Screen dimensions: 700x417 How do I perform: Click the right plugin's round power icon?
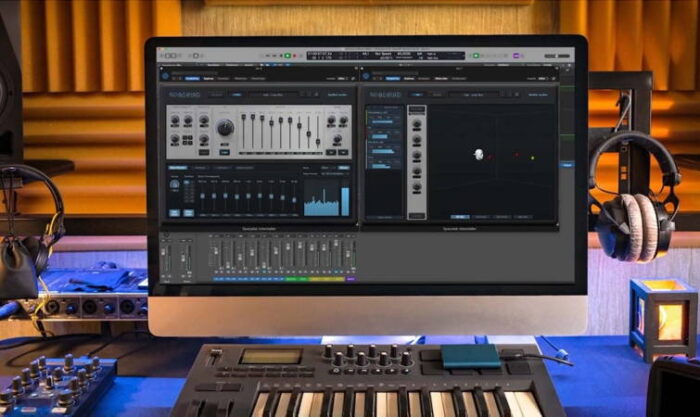click(x=364, y=78)
